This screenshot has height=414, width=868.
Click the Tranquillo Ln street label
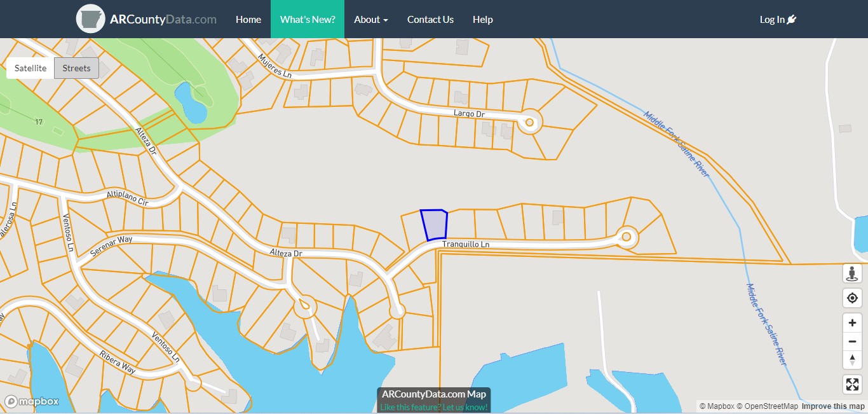pyautogui.click(x=466, y=244)
